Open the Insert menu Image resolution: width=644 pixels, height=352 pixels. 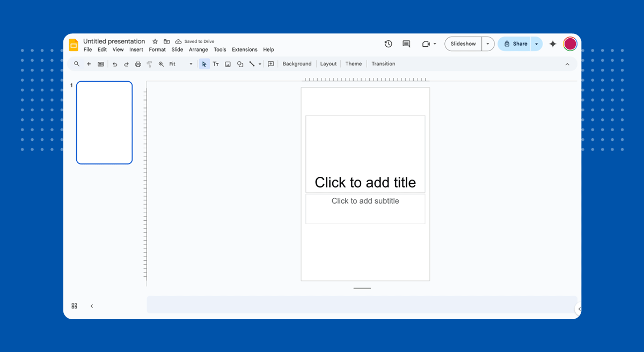tap(136, 49)
